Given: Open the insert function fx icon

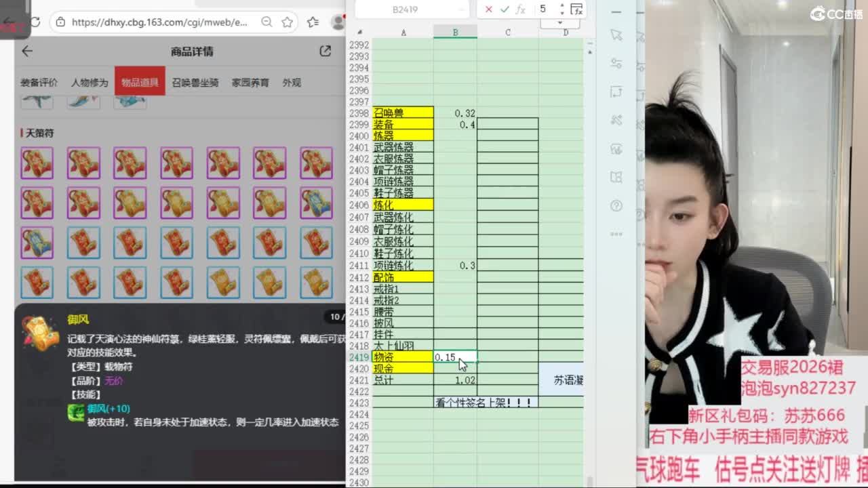Looking at the screenshot, I should point(521,9).
